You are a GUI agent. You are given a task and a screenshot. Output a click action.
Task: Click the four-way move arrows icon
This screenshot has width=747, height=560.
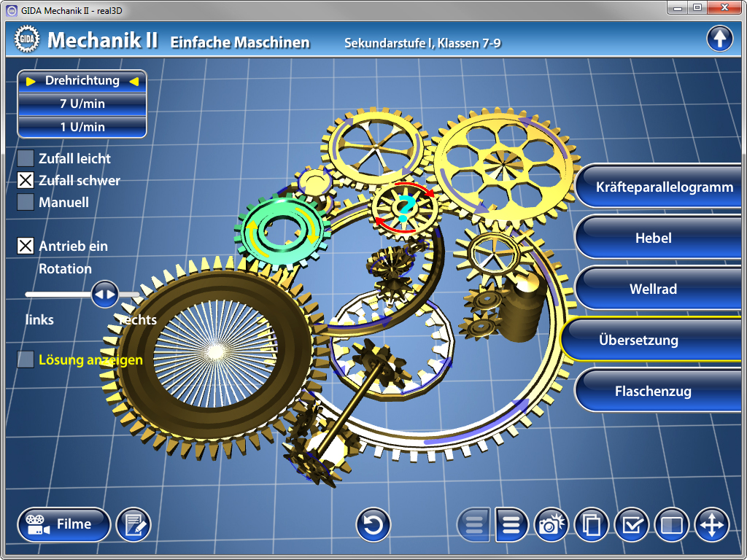(711, 525)
